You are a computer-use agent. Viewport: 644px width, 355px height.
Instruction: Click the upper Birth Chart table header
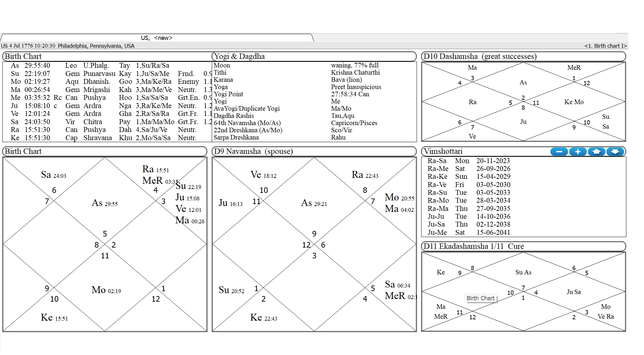(23, 56)
